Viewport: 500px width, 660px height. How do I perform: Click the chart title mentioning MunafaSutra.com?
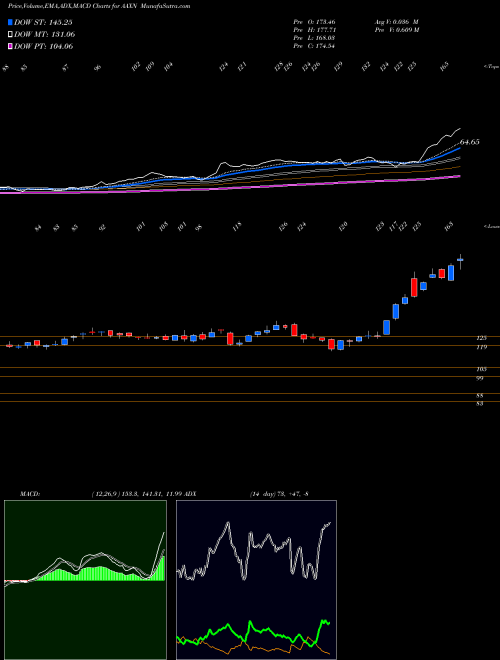[99, 6]
